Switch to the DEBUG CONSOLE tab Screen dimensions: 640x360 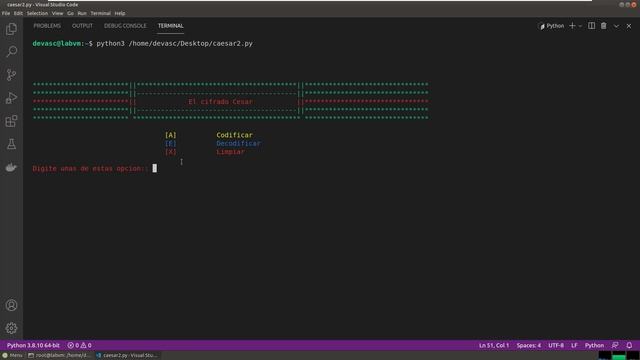coord(125,26)
